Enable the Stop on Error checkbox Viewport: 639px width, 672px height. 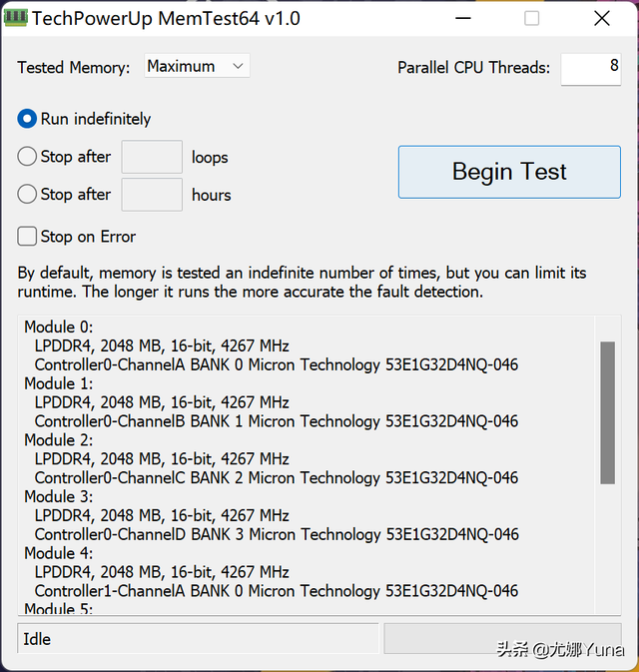pyautogui.click(x=27, y=237)
